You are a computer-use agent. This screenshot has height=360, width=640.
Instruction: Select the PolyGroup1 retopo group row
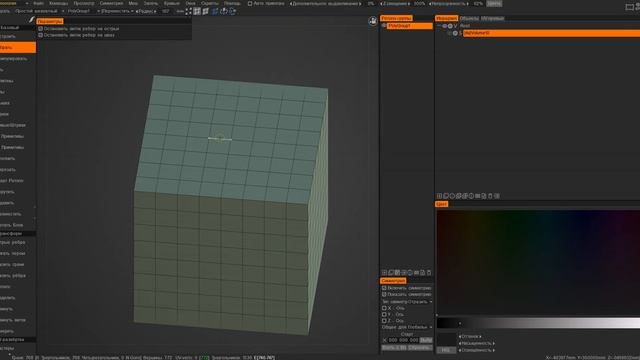point(409,26)
